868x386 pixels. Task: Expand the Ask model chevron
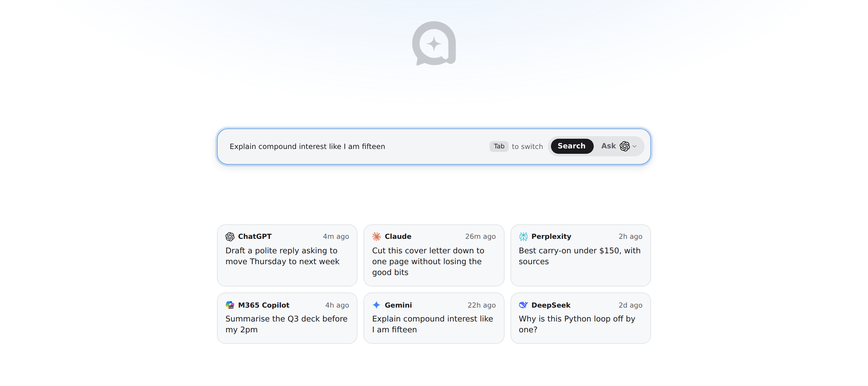[634, 146]
